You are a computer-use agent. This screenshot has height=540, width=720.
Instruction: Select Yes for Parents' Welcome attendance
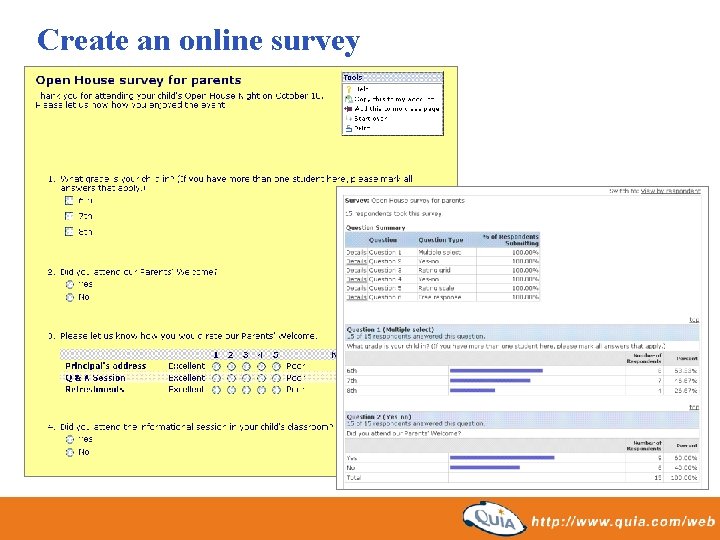(70, 284)
